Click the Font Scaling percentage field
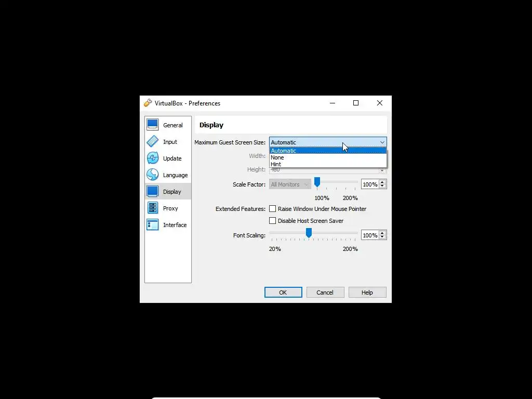Viewport: 532px width, 399px height. (x=370, y=235)
